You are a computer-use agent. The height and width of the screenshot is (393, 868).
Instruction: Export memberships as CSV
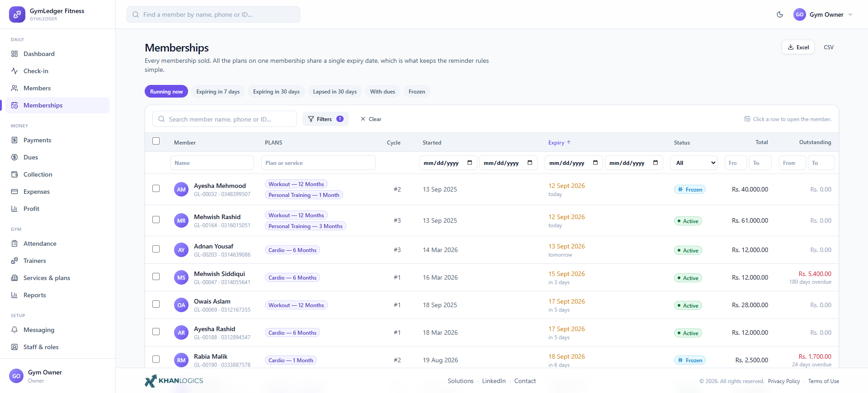tap(829, 47)
